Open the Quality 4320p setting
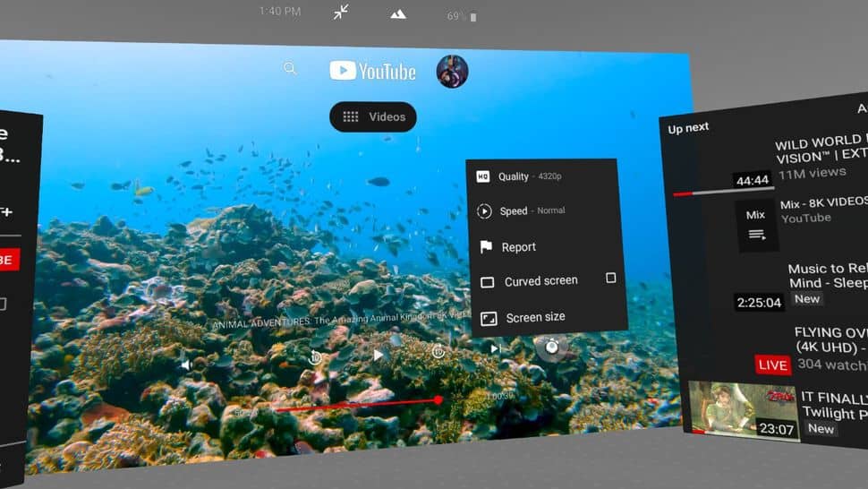Viewport: 868px width, 489px height. click(x=520, y=176)
